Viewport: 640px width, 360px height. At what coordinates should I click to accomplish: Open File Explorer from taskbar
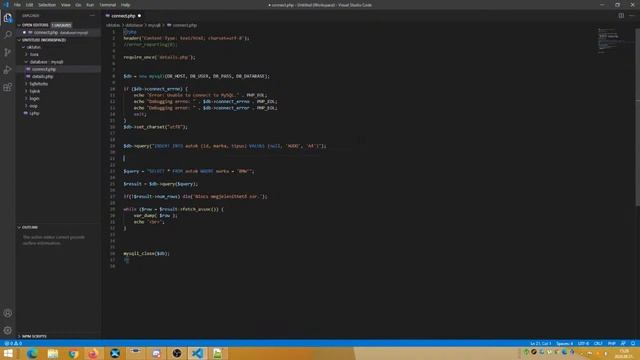(x=53, y=353)
